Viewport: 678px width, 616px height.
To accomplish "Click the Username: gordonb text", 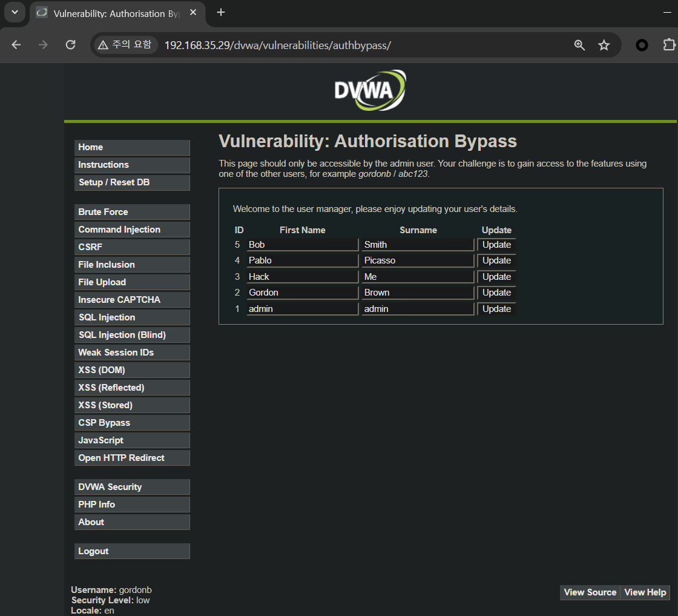I will click(111, 590).
